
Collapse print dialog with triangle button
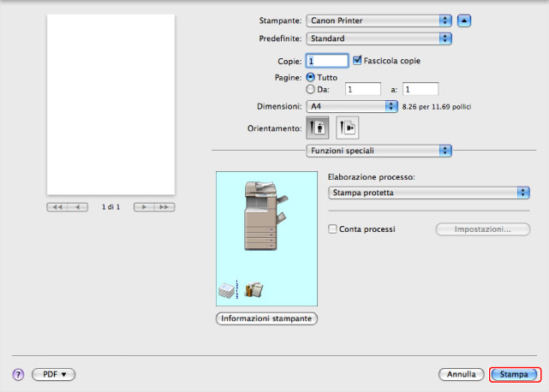[x=463, y=20]
